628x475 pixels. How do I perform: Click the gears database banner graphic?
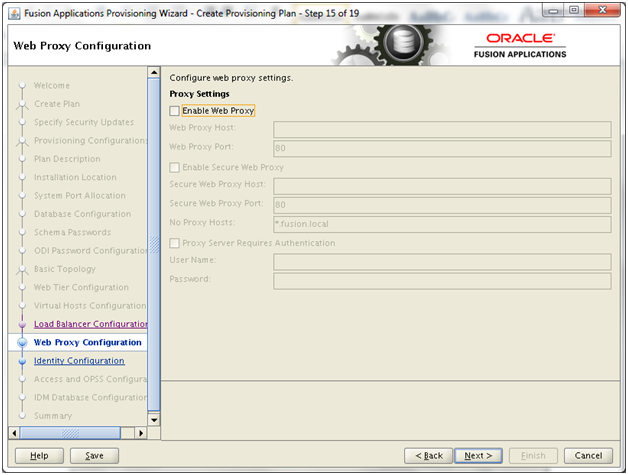coord(388,45)
